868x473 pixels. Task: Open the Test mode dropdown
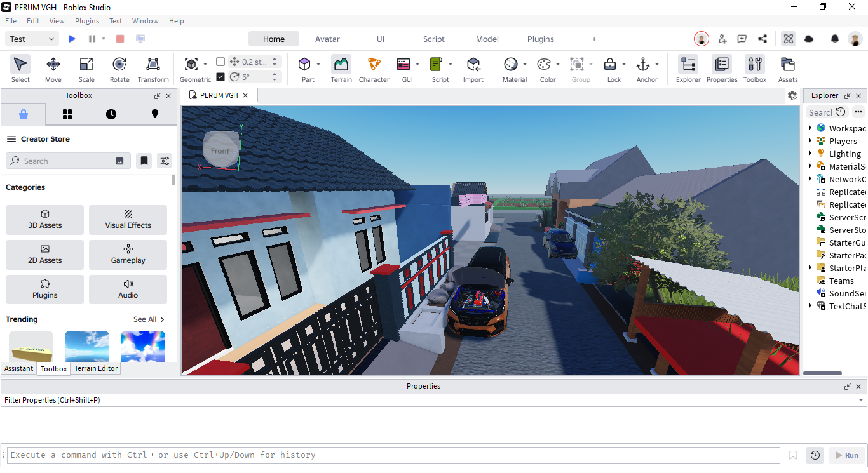point(32,39)
